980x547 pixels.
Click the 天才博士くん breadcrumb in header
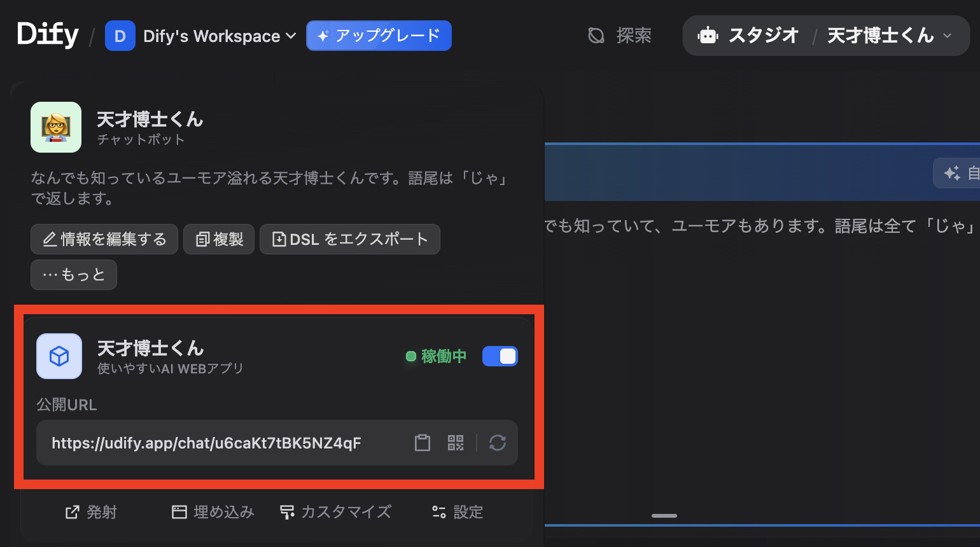881,36
